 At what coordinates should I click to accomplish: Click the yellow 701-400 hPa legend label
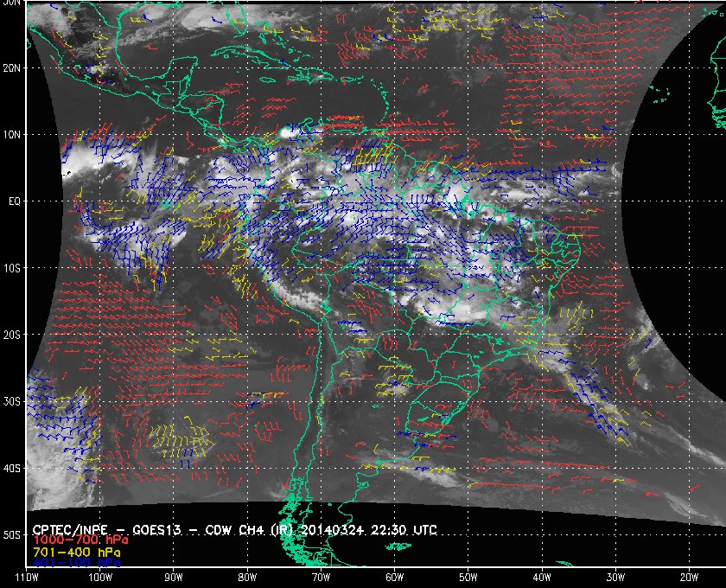pyautogui.click(x=77, y=553)
